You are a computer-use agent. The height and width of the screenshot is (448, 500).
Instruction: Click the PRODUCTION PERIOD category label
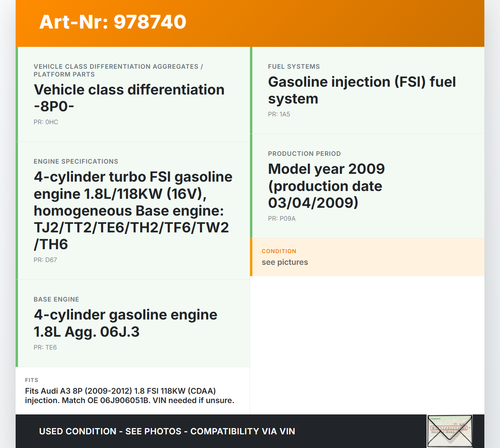[304, 153]
